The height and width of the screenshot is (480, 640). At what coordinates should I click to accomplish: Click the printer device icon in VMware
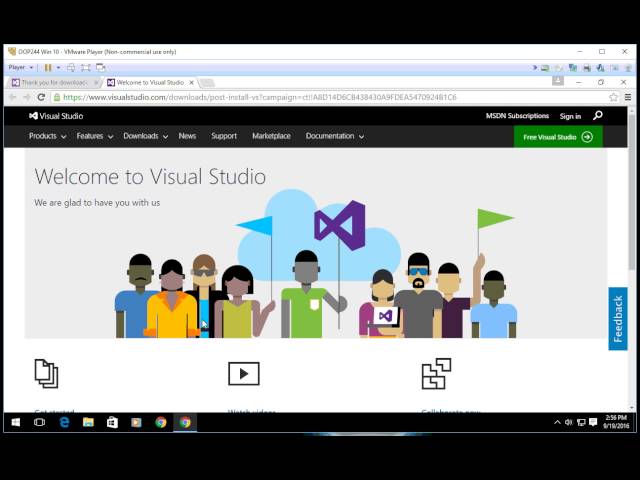click(587, 68)
